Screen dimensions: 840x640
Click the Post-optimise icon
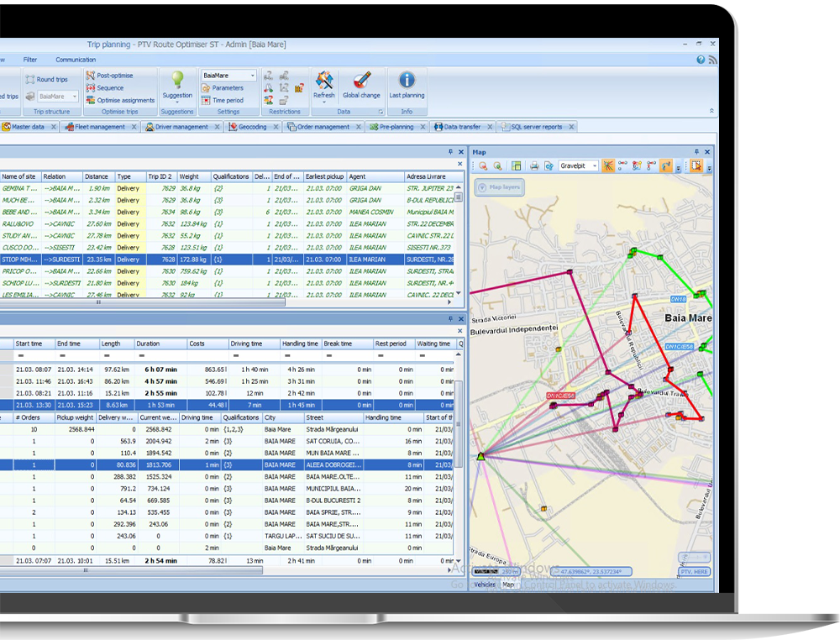[90, 76]
